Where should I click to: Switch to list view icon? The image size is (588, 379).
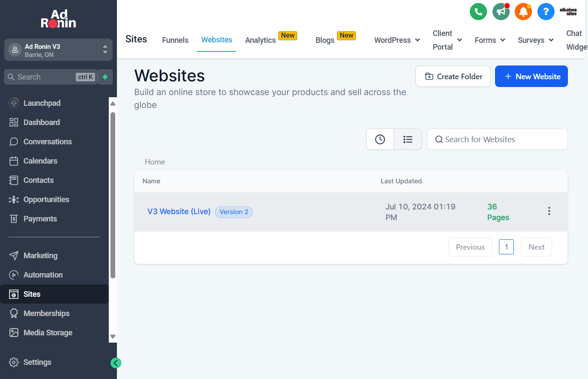click(x=408, y=139)
